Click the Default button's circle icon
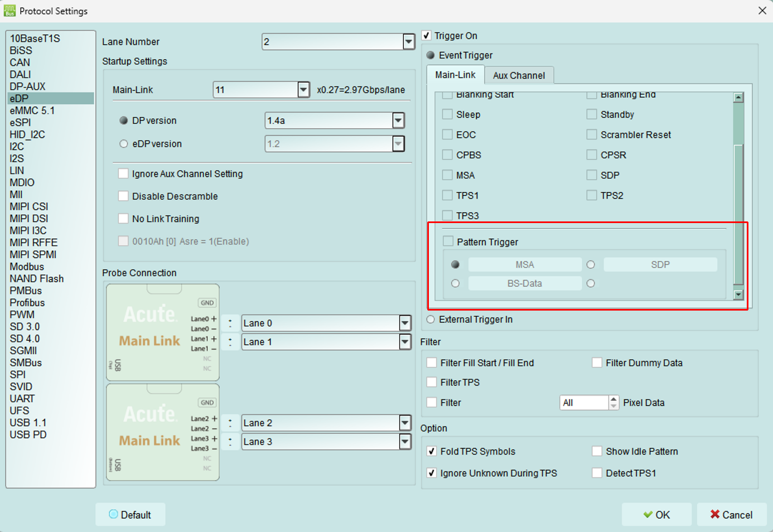 (x=113, y=514)
